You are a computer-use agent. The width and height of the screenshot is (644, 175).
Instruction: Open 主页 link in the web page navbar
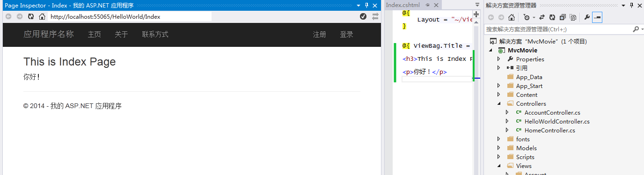click(94, 35)
